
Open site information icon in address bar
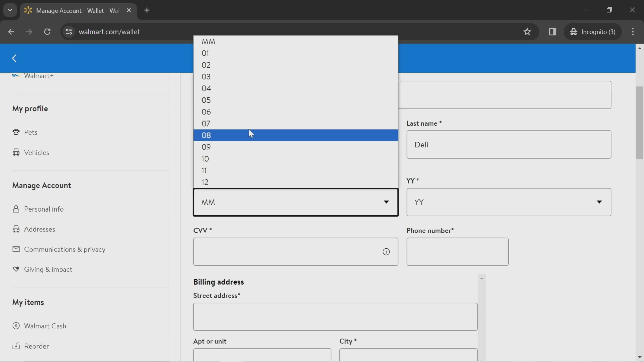69,32
